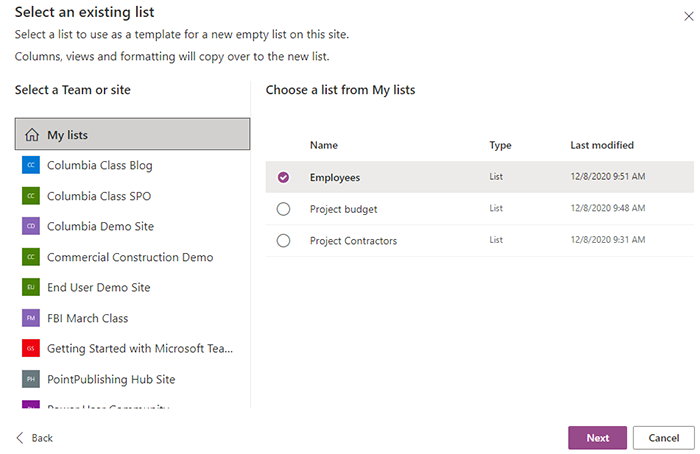Click the PointPublishing Hub Site icon
This screenshot has width=700, height=454.
31,379
